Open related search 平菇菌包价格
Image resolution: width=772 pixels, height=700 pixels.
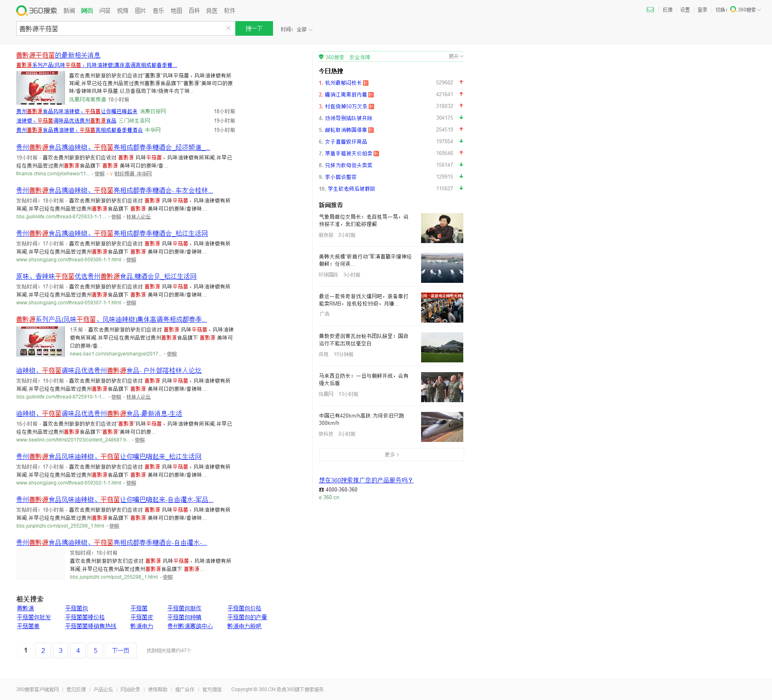tap(244, 608)
